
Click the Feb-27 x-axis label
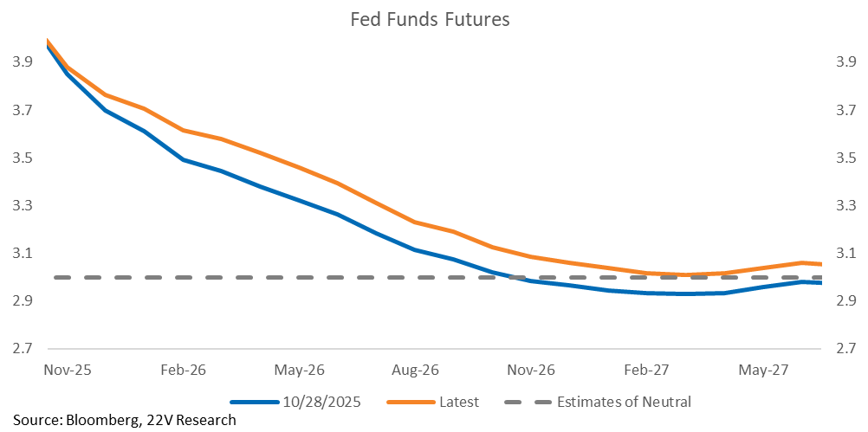click(x=648, y=370)
